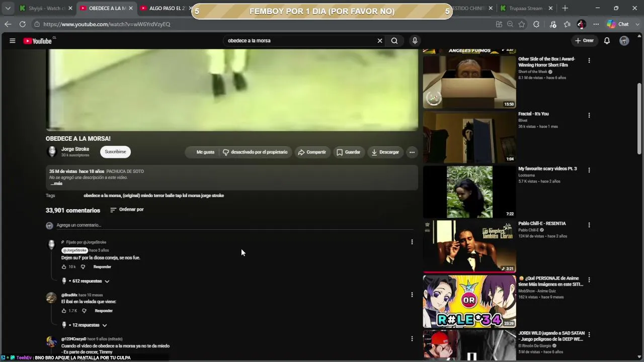This screenshot has height=362, width=644.
Task: Click dislike 'desactivado por el propietario' button
Action: click(256, 152)
